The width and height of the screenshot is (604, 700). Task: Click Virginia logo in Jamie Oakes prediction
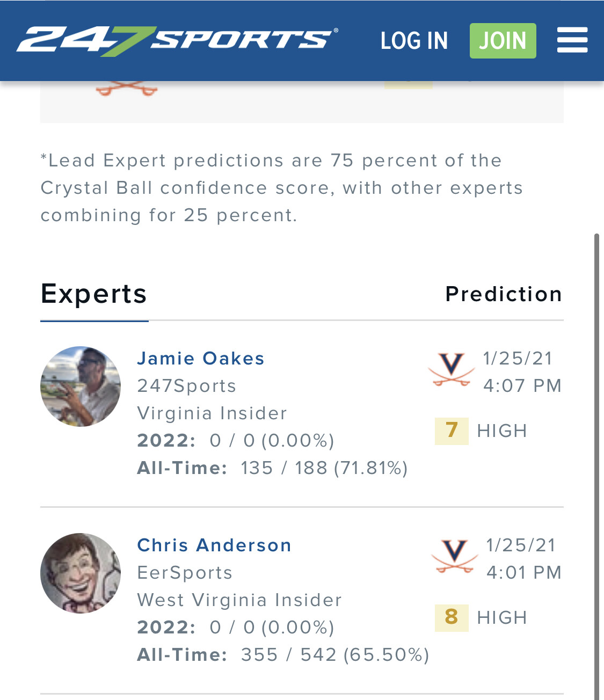(x=452, y=369)
